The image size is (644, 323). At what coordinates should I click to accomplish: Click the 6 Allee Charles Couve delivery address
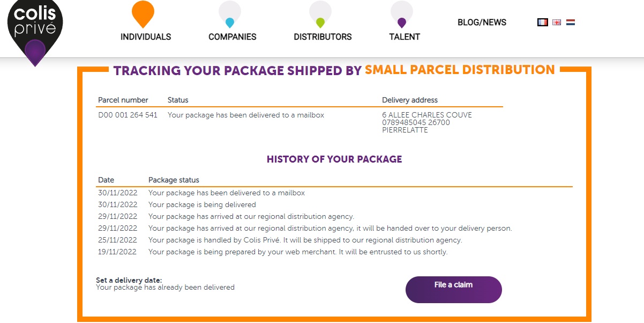(x=427, y=115)
